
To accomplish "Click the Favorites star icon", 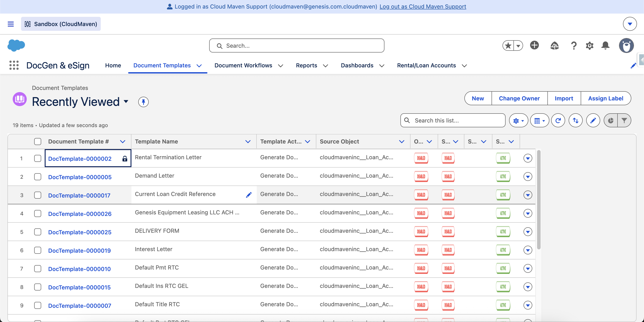I will tap(508, 46).
